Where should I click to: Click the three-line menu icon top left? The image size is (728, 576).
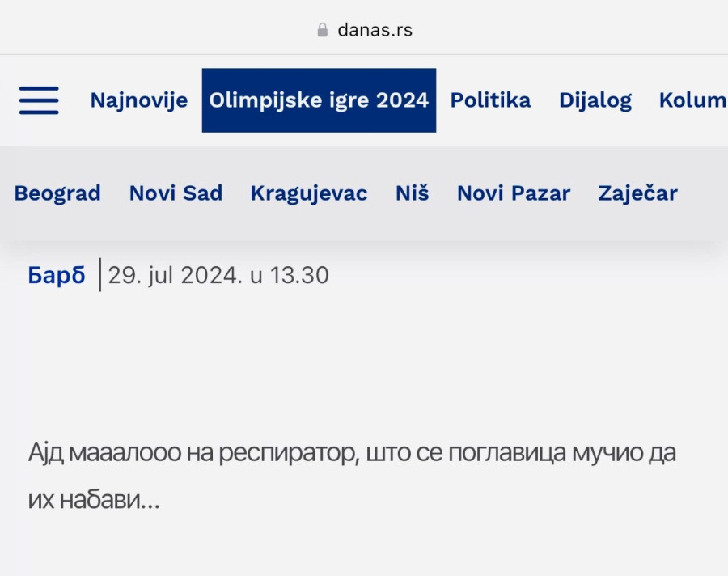pos(38,100)
